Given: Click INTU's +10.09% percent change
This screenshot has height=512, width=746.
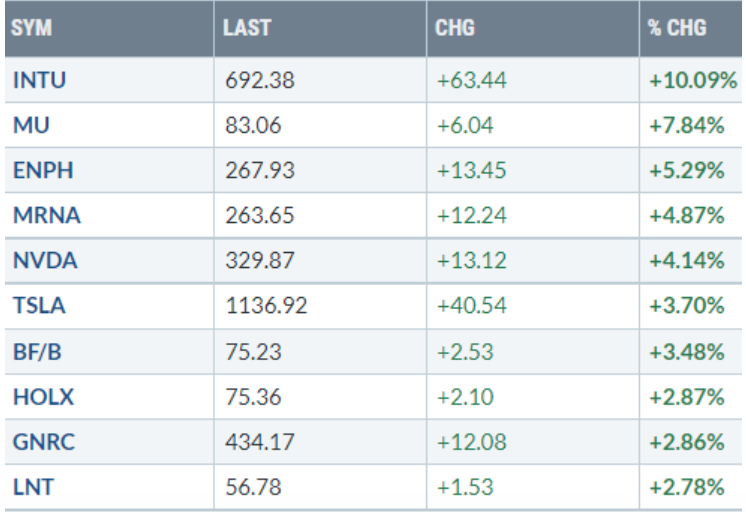Looking at the screenshot, I should pyautogui.click(x=693, y=81).
